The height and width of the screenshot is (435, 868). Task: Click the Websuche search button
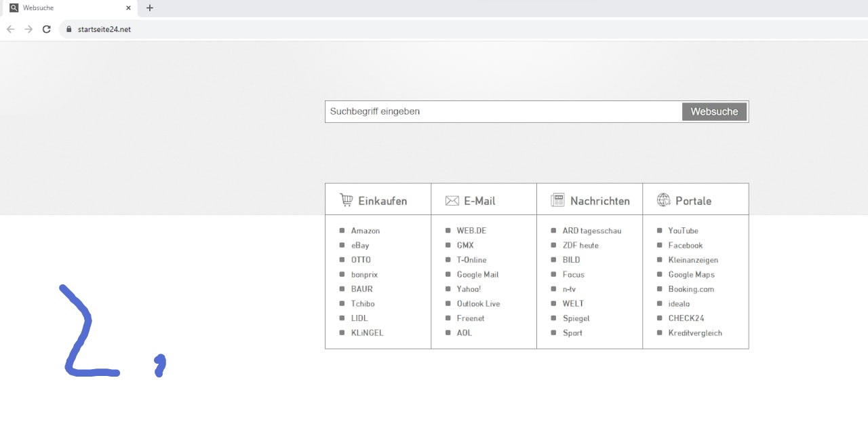pos(714,112)
